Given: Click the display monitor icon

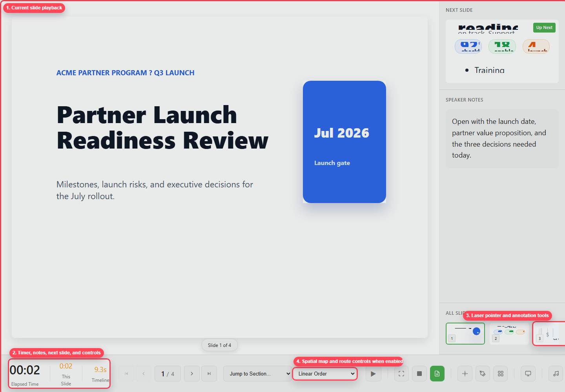Looking at the screenshot, I should [x=528, y=374].
